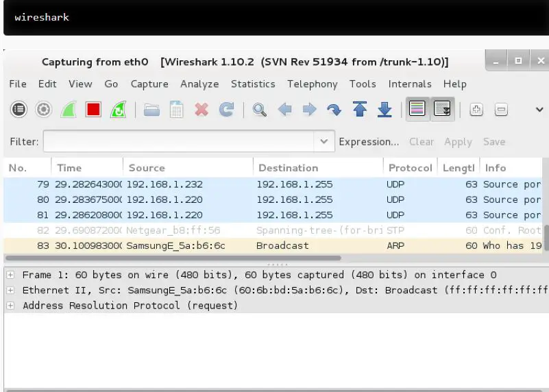Expand the Ethernet II section
Screen dimensions: 549x392
[x=11, y=290]
